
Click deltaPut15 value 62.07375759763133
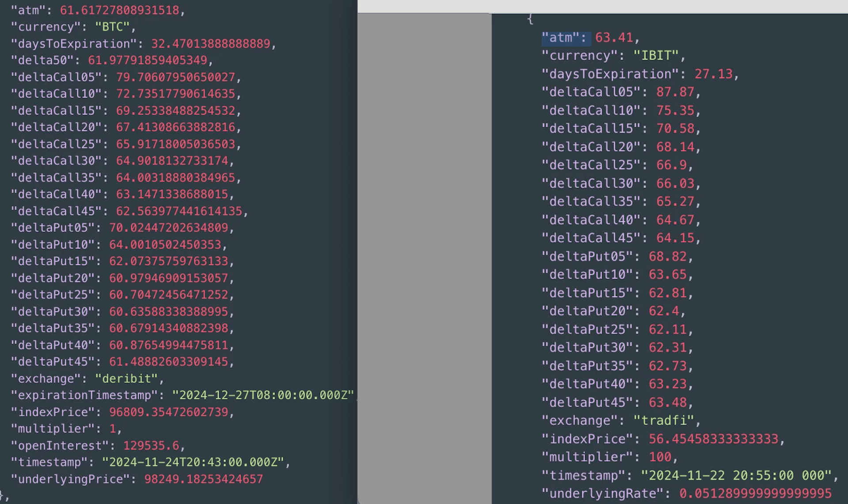(169, 261)
